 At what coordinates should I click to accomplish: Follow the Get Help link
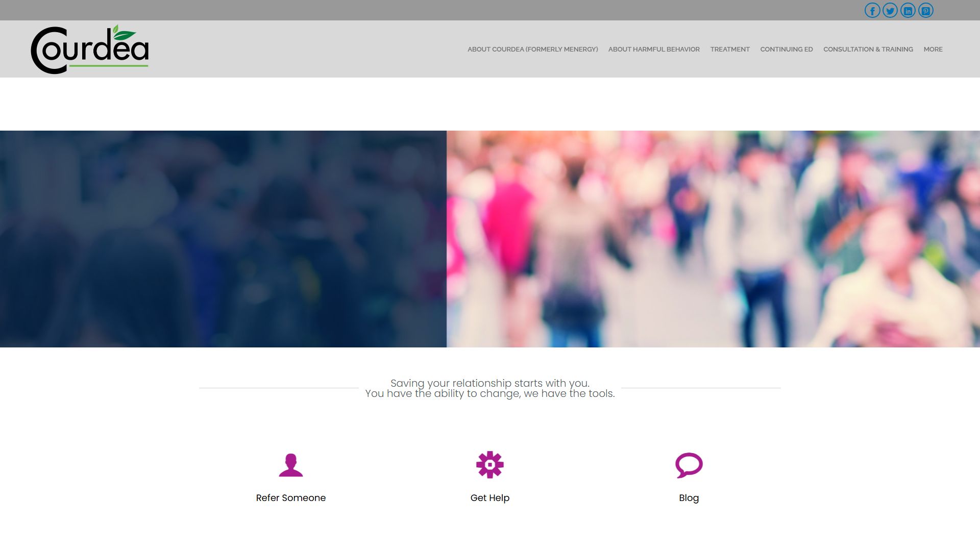click(x=490, y=498)
